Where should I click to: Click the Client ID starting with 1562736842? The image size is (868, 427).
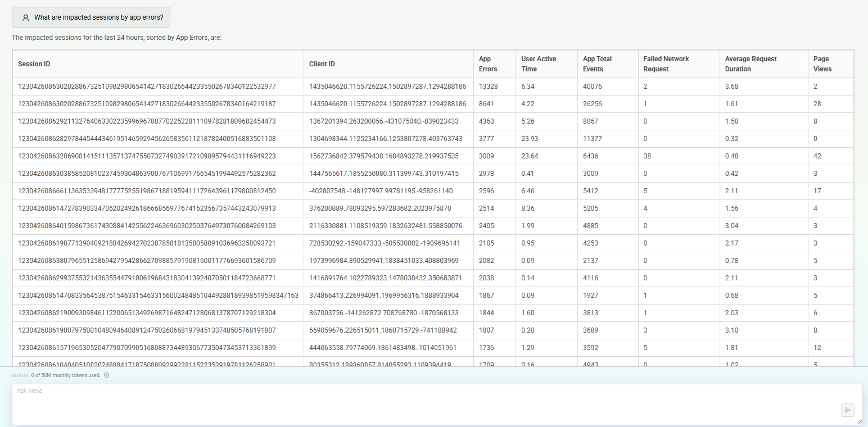click(384, 156)
